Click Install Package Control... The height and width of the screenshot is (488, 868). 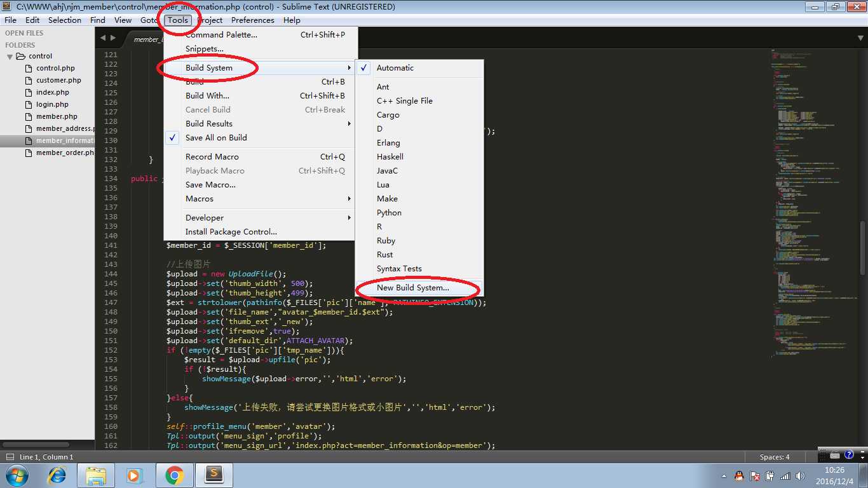[261, 231]
